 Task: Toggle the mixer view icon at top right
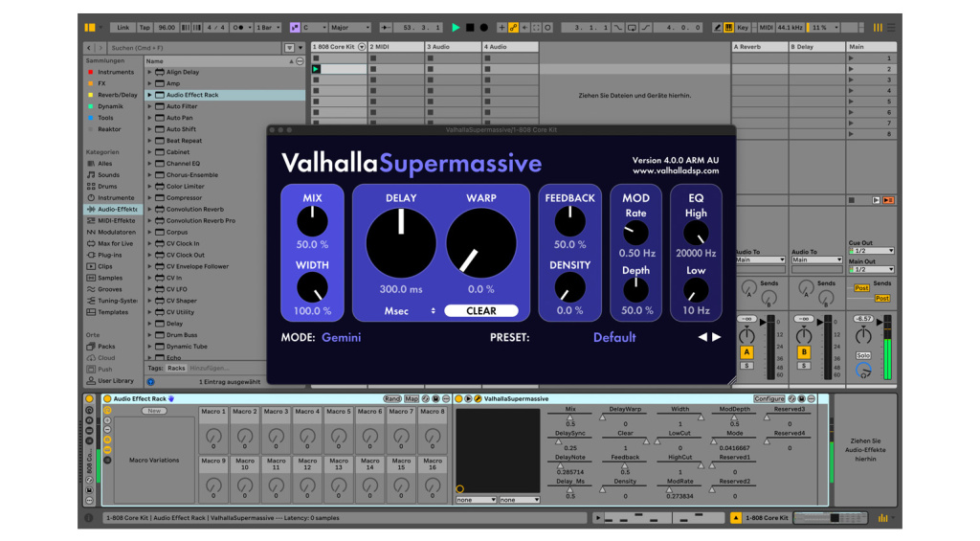point(878,28)
